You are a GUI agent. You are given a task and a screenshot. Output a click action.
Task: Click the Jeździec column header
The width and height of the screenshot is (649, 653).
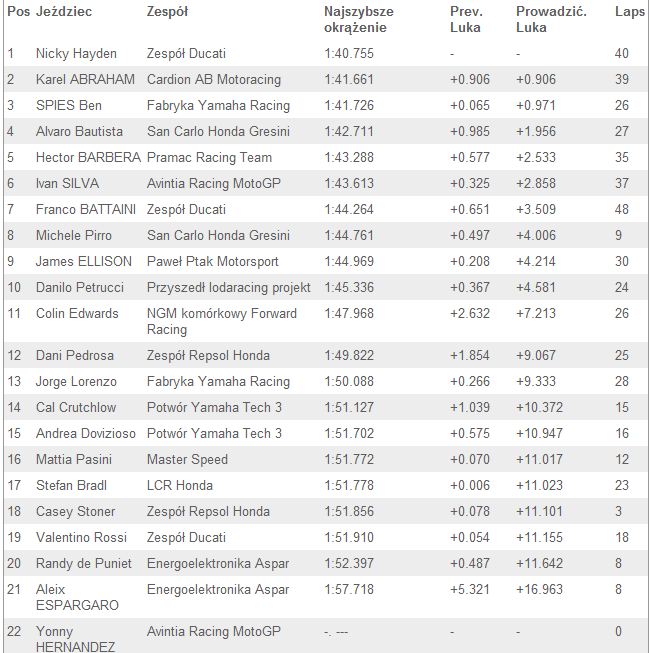pos(64,11)
